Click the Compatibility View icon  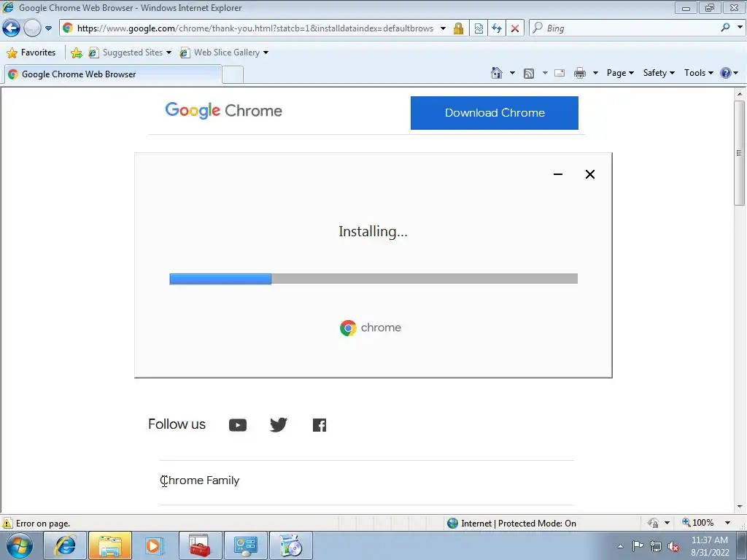[479, 28]
